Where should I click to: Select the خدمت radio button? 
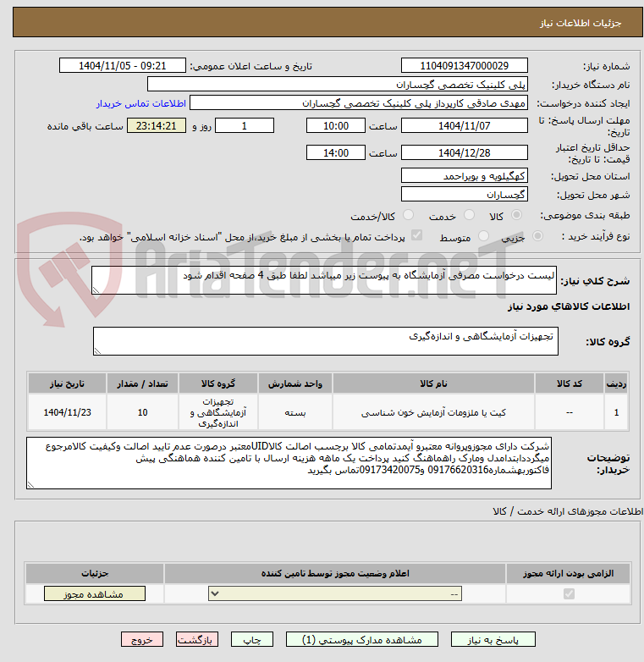pyautogui.click(x=469, y=215)
